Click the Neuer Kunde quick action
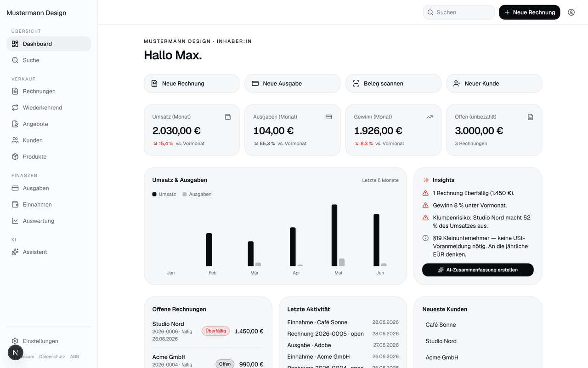Viewport: 588px width, 368px height. click(494, 83)
